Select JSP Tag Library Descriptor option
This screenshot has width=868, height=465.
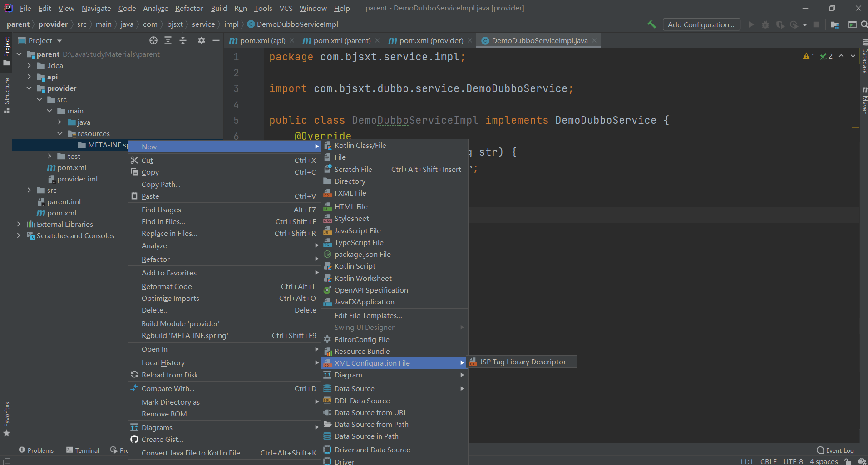(x=522, y=362)
